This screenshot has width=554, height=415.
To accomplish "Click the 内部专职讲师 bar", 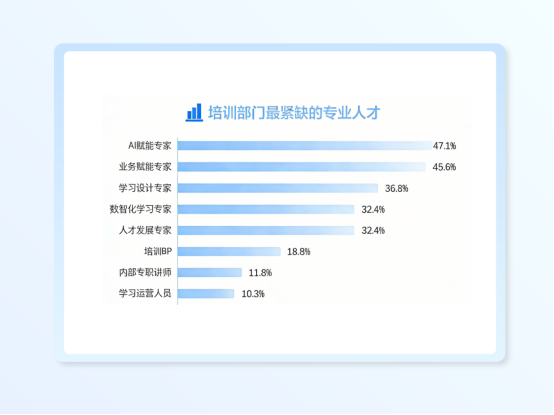I will point(210,272).
